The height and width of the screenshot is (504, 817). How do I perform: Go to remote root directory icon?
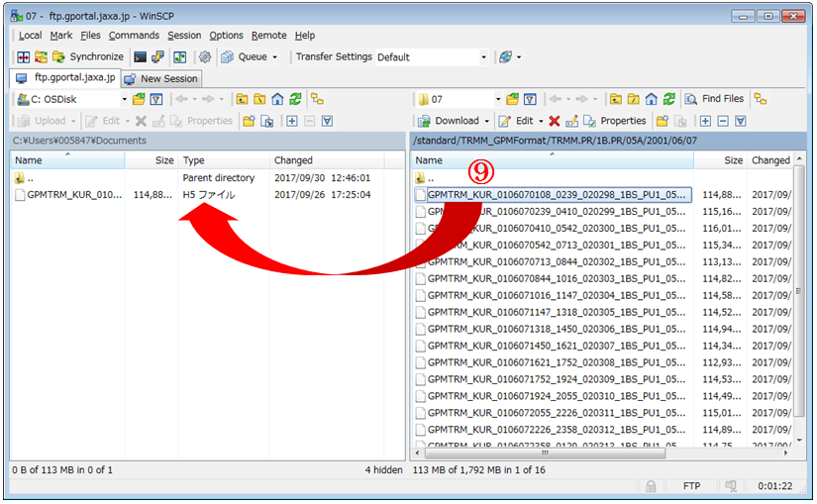(x=634, y=99)
